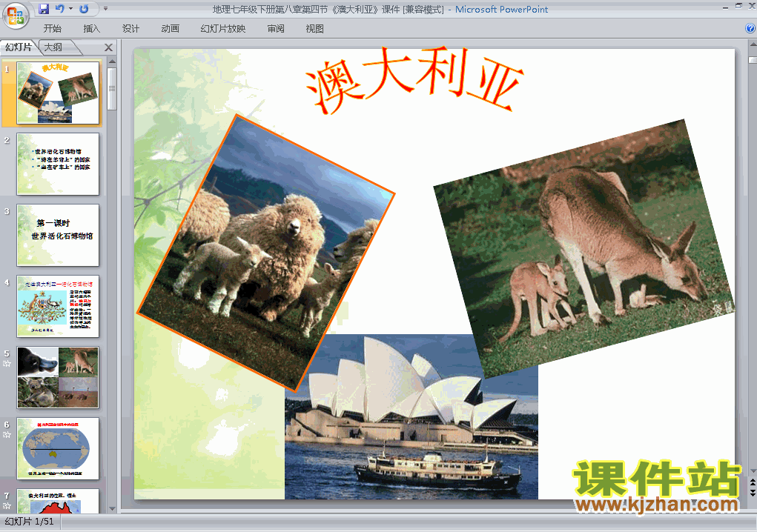Click the thumbnail pane scroll-down arrow

(112, 508)
